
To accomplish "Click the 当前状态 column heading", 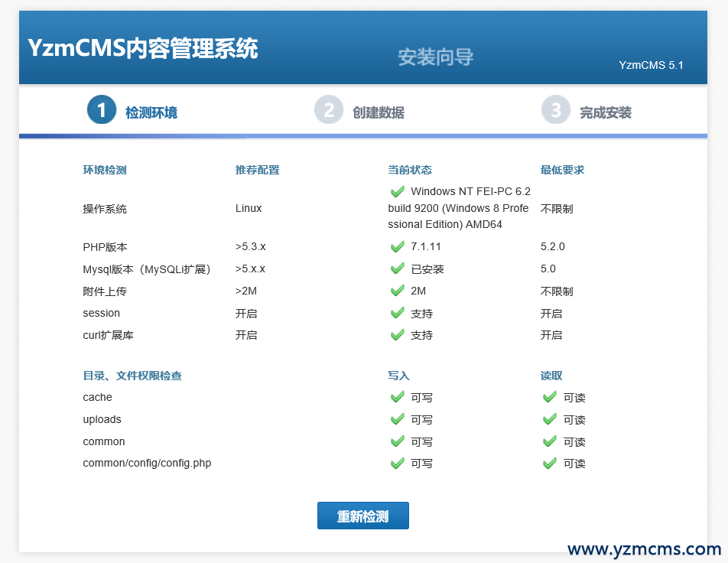I will coord(410,170).
